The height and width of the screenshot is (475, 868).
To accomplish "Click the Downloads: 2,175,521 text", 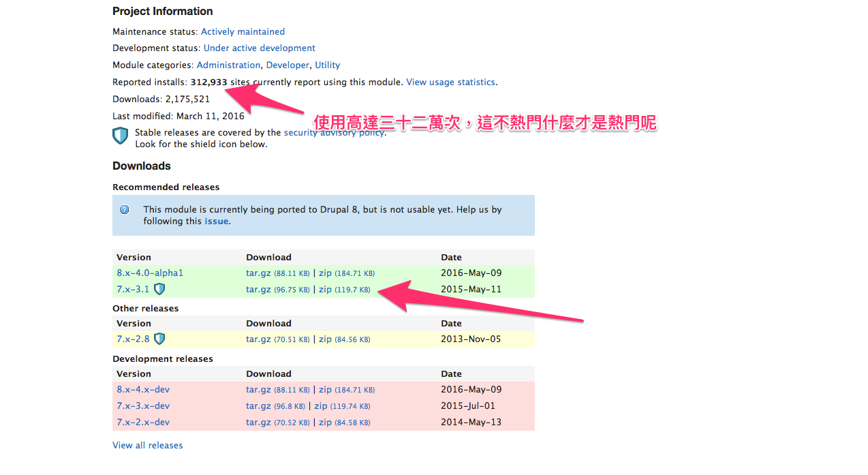I will tap(161, 99).
